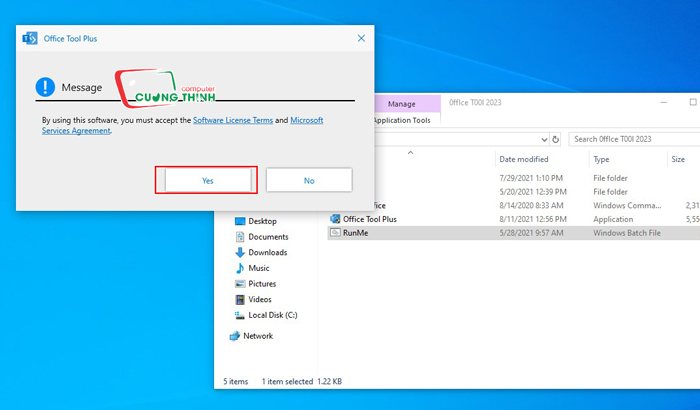Click the Windows Batch File type cell

point(627,233)
